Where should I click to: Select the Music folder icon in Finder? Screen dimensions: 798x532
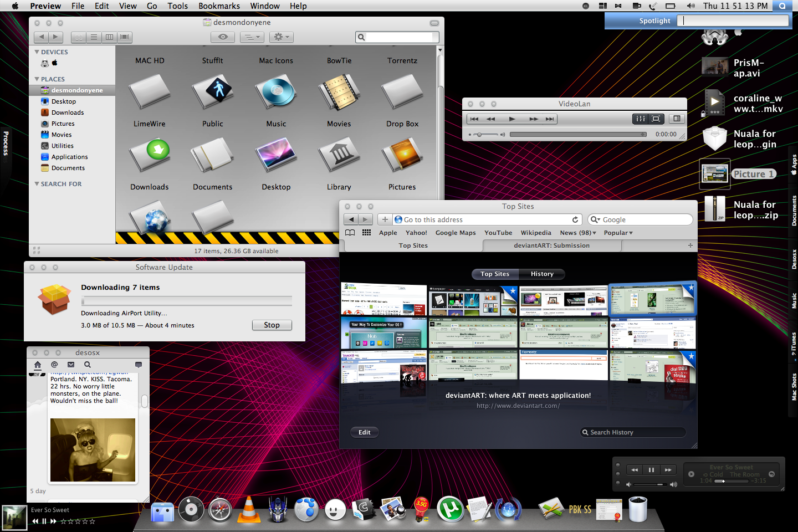[276, 92]
